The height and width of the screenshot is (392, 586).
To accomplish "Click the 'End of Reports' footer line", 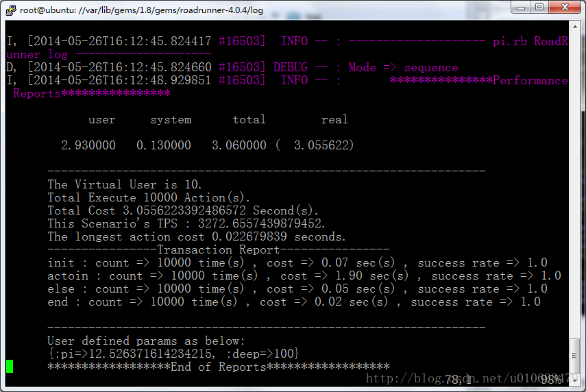I will click(x=219, y=367).
